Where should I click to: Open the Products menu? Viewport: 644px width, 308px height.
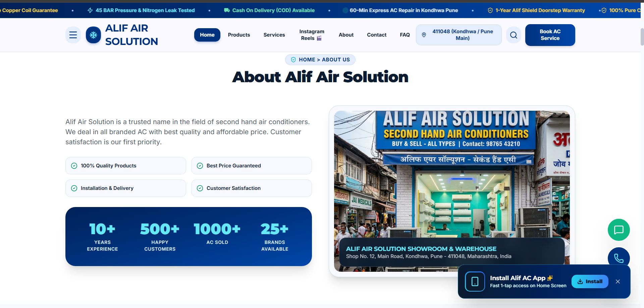239,35
